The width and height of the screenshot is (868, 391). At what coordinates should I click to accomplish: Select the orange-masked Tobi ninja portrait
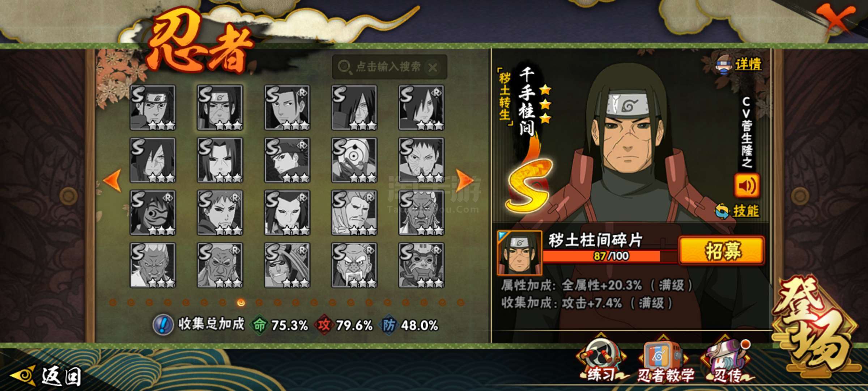pos(354,160)
